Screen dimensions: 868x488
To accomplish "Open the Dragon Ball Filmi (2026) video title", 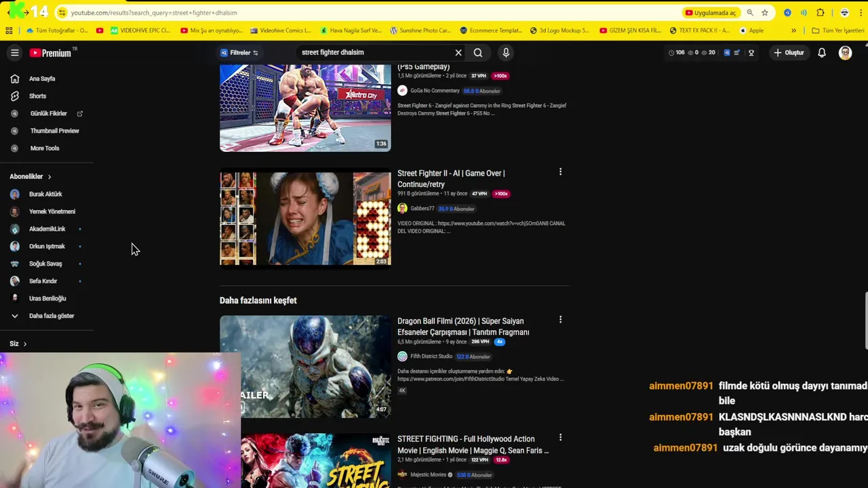I will [x=463, y=327].
